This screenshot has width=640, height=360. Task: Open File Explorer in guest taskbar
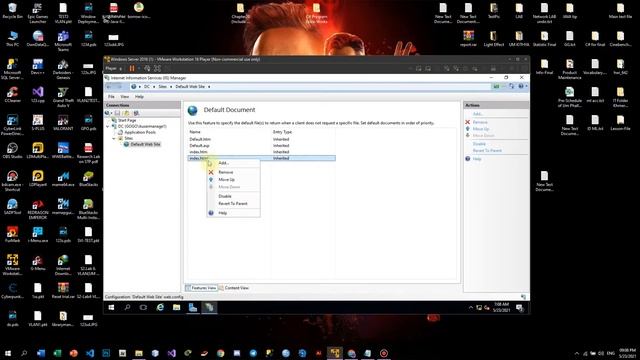176,307
